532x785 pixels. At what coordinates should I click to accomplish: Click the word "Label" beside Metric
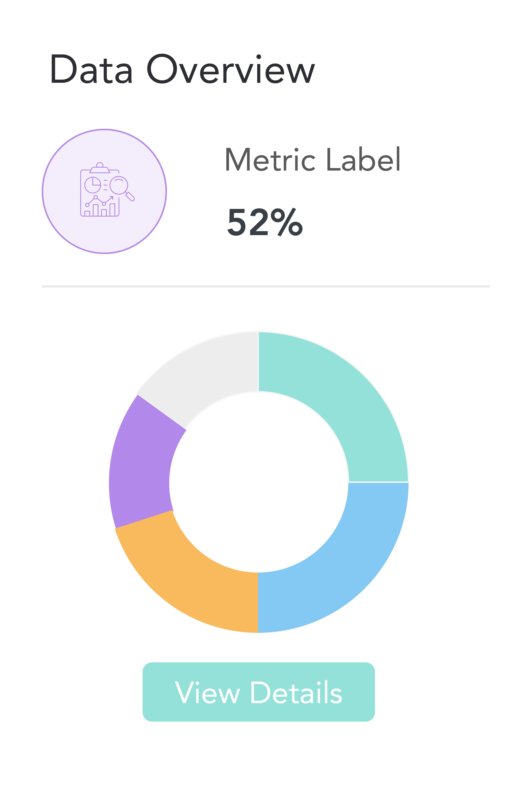(x=363, y=159)
